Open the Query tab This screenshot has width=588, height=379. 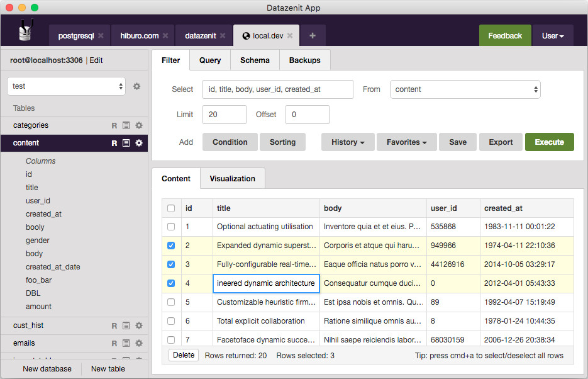pyautogui.click(x=210, y=60)
